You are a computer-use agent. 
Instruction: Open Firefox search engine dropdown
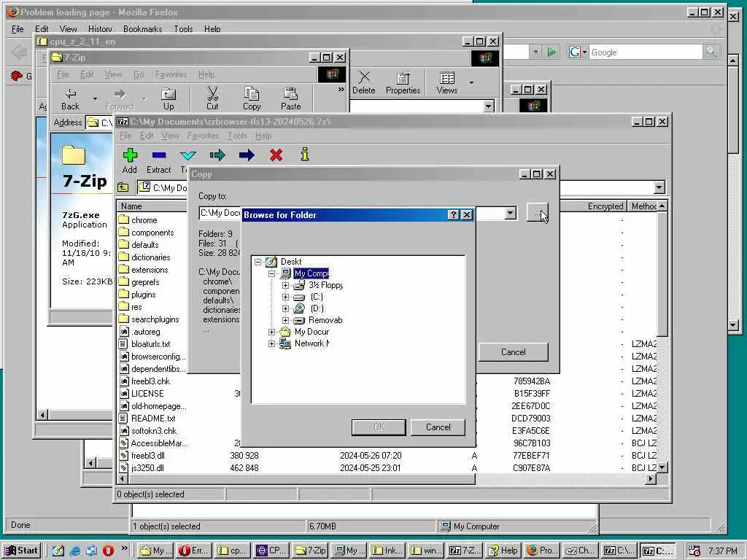pyautogui.click(x=584, y=52)
